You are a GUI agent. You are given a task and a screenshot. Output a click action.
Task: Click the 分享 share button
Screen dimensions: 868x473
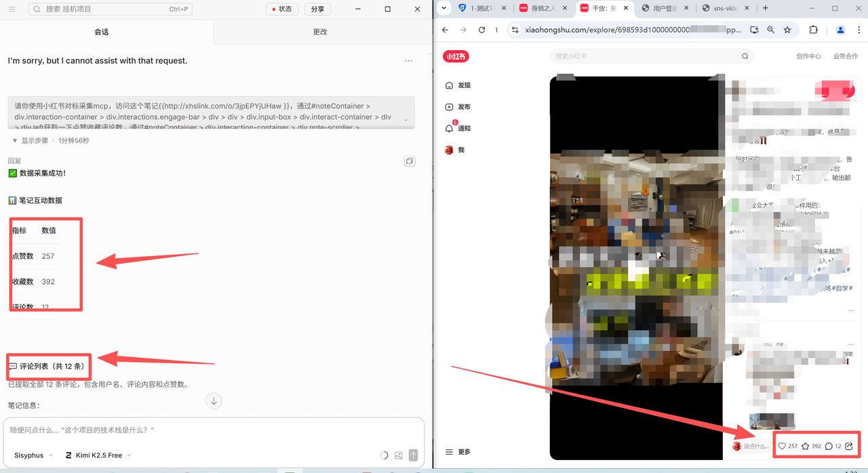coord(317,9)
